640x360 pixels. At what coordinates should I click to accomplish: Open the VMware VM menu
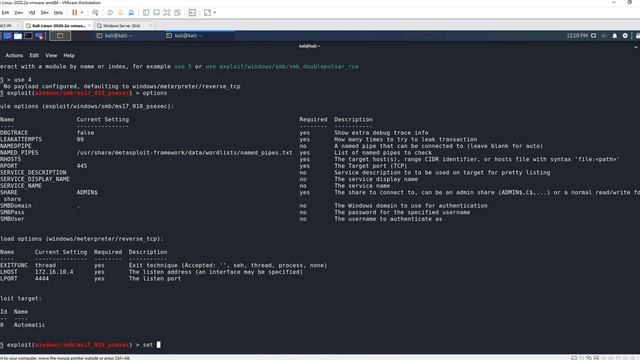click(32, 13)
